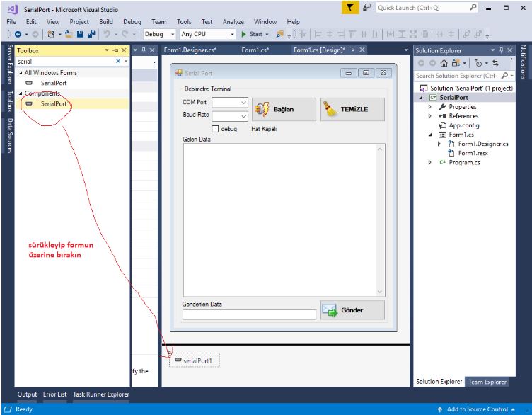Screen dimensions: 532x415
Task: Open the Error List tab
Action: tap(55, 394)
